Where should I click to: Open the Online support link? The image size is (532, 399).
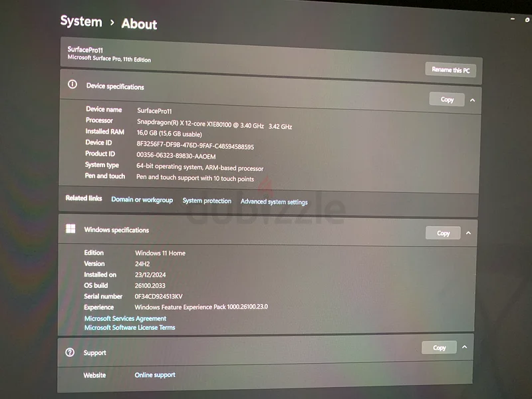155,374
